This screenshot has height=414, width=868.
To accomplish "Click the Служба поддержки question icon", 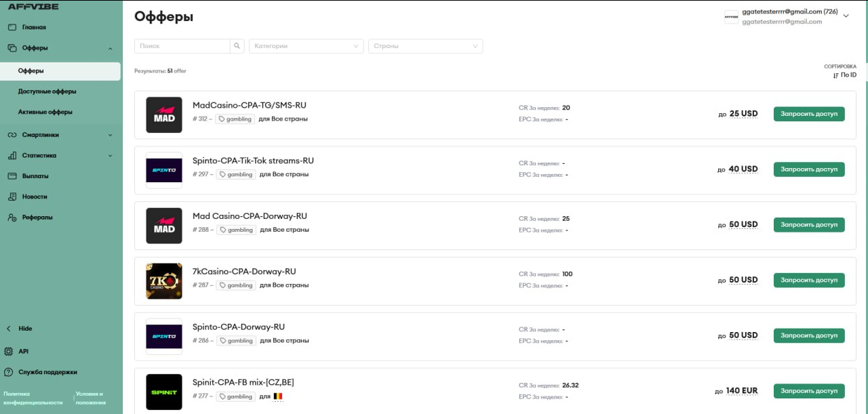I will (x=9, y=372).
